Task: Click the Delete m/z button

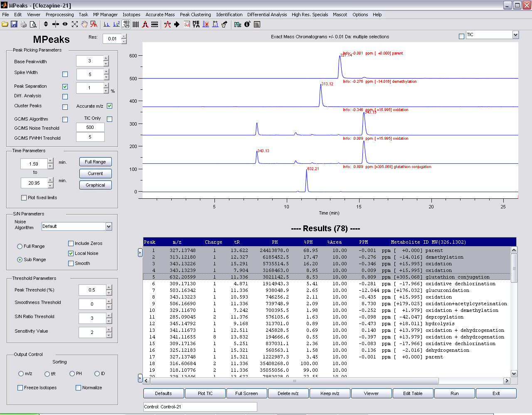Action: pyautogui.click(x=288, y=393)
